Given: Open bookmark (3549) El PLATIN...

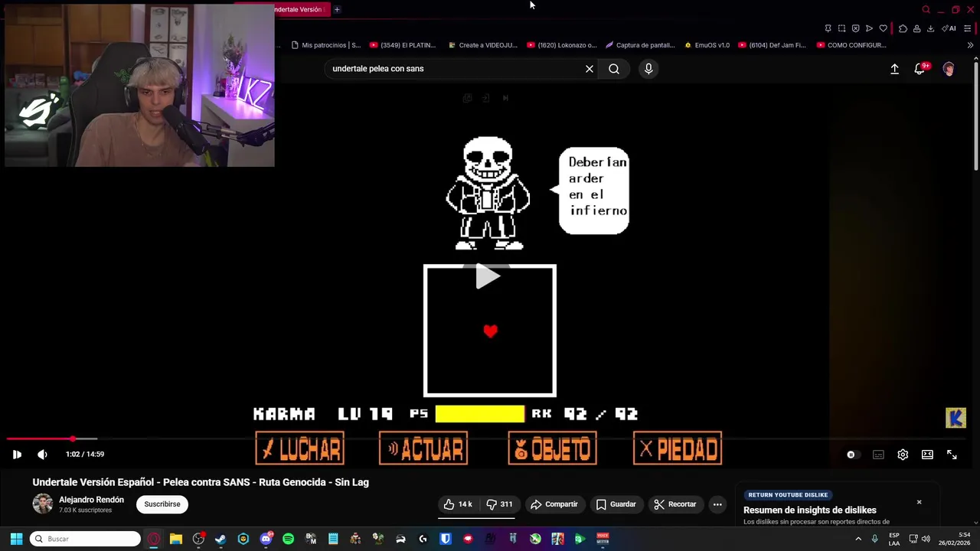Looking at the screenshot, I should pyautogui.click(x=403, y=45).
